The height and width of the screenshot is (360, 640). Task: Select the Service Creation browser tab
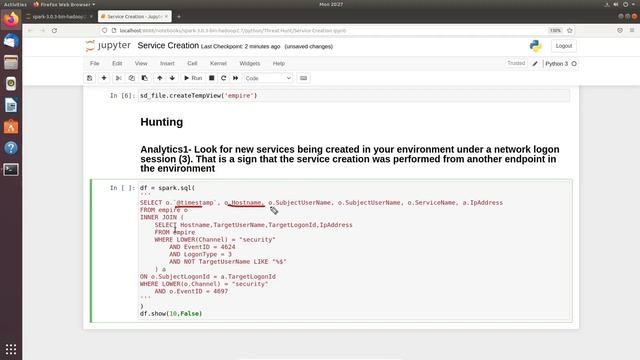(135, 17)
